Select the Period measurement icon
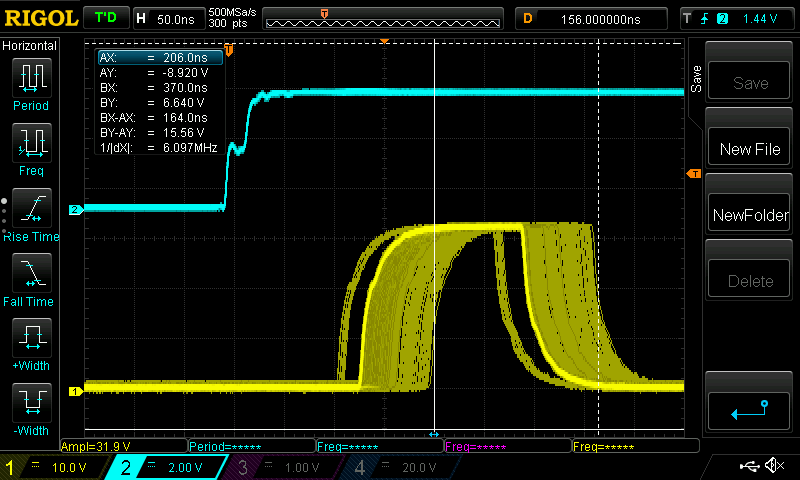This screenshot has height=480, width=800. click(x=30, y=76)
